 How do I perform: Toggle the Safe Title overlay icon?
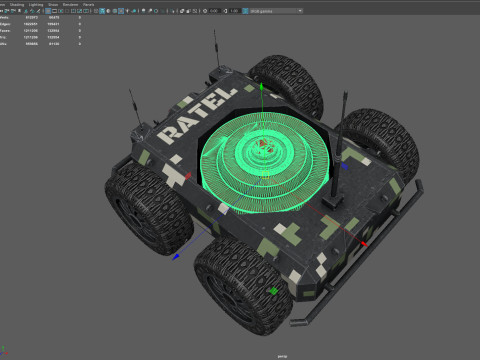86,11
